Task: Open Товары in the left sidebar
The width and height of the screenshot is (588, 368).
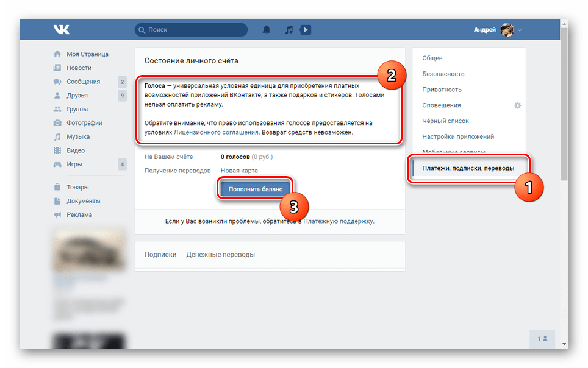Action: pos(77,187)
